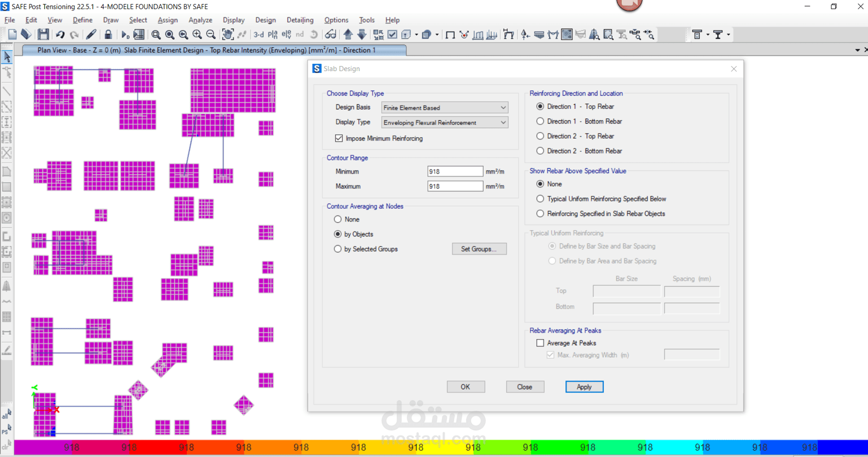Open the Detailing menu

pyautogui.click(x=300, y=20)
